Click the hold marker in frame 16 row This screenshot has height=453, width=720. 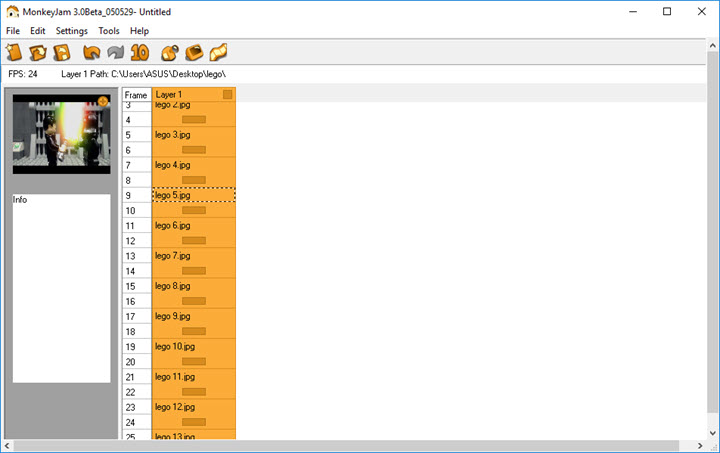click(x=194, y=302)
